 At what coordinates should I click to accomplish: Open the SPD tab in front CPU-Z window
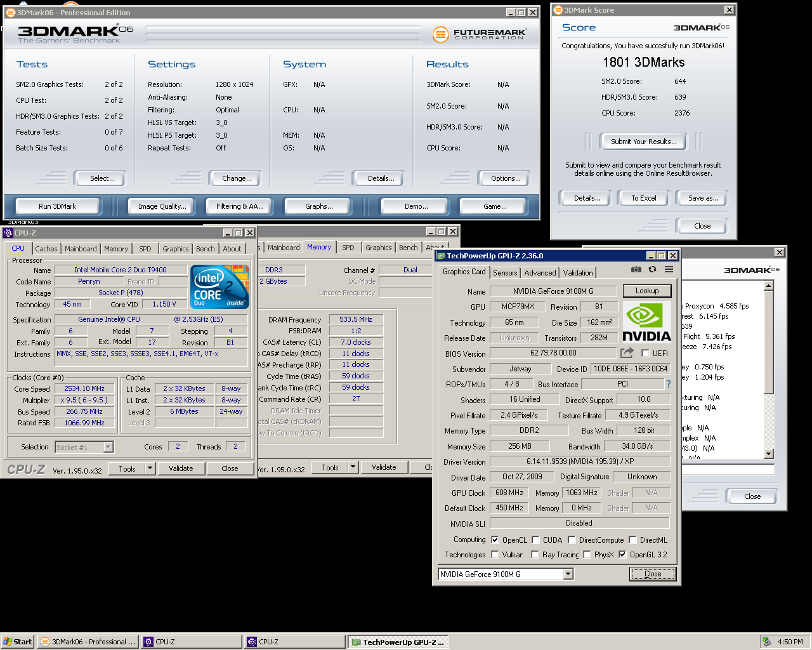(145, 249)
